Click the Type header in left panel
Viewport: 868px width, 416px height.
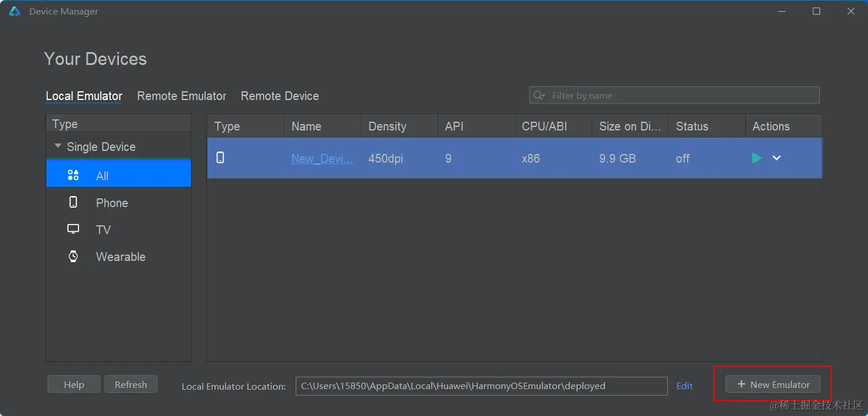[x=118, y=124]
